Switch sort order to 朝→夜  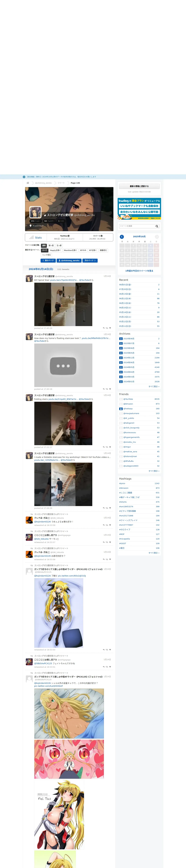(x=51, y=246)
